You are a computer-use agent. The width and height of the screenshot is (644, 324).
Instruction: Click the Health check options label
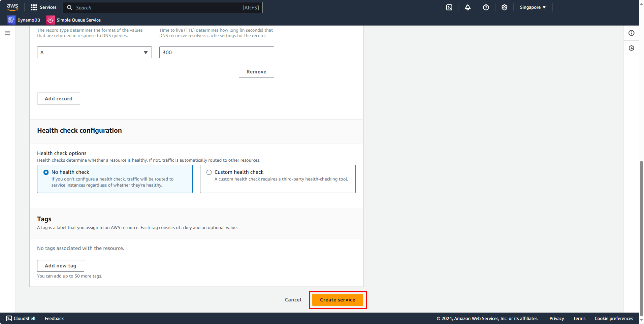click(x=62, y=153)
